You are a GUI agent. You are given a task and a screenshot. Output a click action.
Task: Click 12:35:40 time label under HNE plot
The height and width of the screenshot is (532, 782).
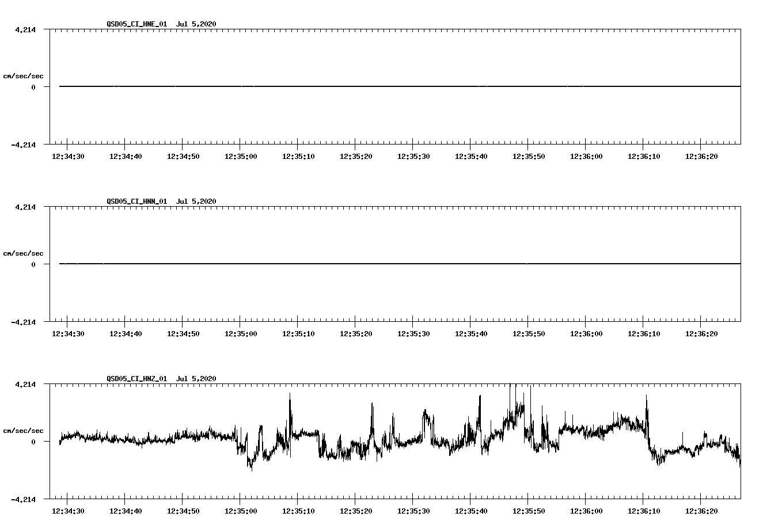(471, 157)
